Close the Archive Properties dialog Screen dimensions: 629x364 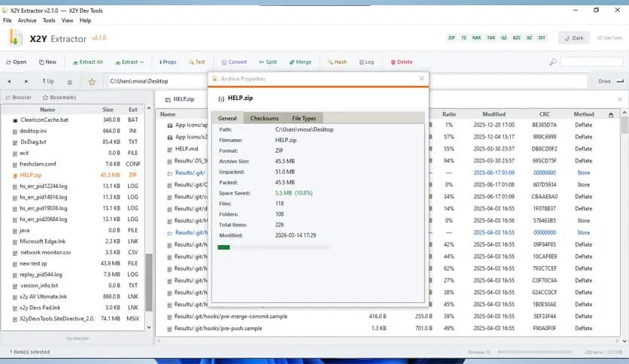tap(421, 78)
